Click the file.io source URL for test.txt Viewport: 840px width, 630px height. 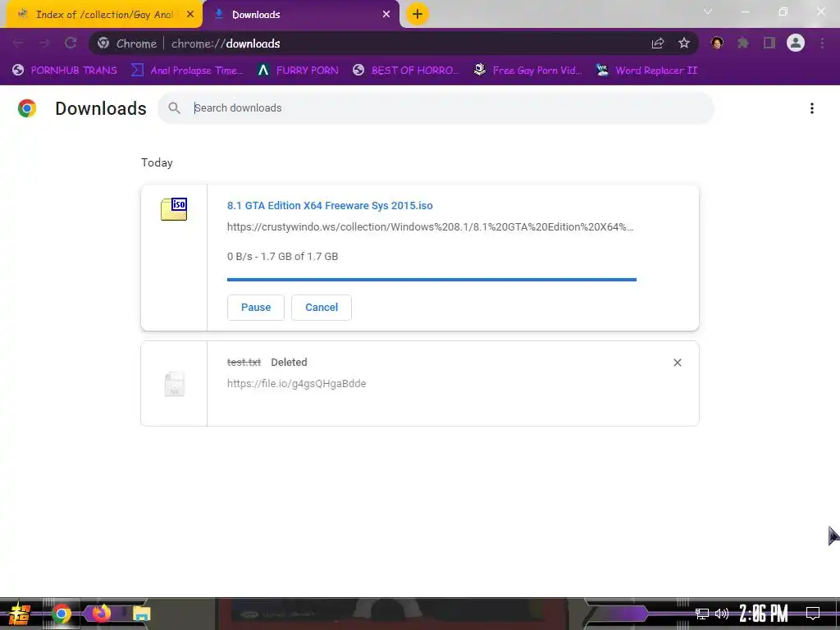(x=296, y=384)
